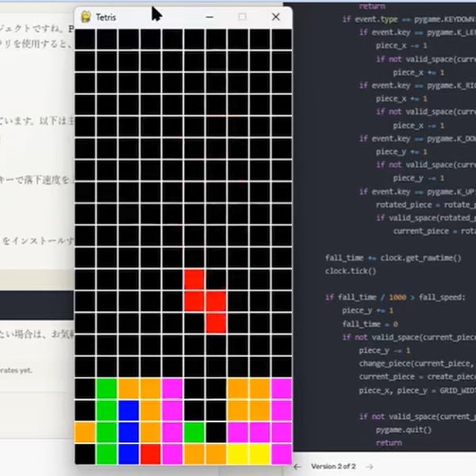Click the "if valid_space(rotated_" code line
The height and width of the screenshot is (476, 476).
coord(426,218)
